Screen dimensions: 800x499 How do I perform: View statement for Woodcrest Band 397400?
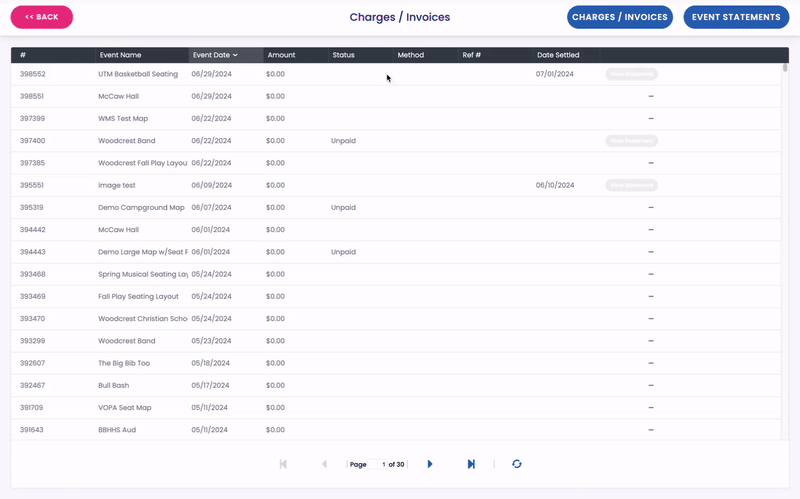coord(632,141)
